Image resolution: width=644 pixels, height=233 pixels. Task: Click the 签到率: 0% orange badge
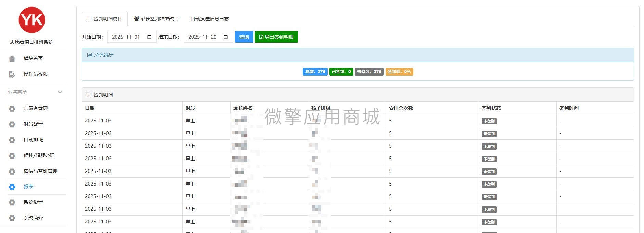(399, 72)
